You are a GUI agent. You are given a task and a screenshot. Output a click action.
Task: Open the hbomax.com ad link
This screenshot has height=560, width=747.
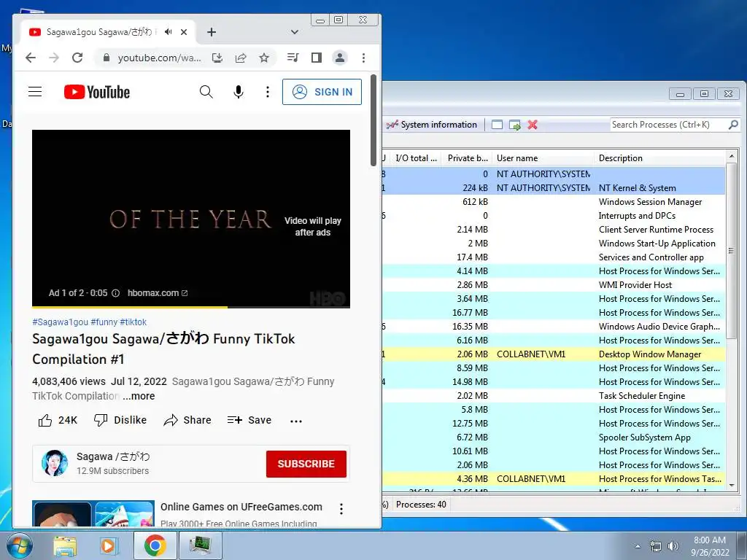[x=158, y=293]
